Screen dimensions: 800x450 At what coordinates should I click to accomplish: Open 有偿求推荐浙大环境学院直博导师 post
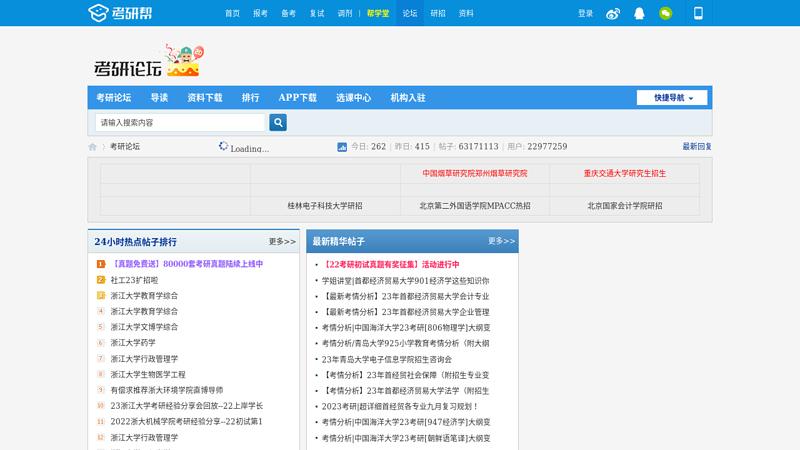167,390
